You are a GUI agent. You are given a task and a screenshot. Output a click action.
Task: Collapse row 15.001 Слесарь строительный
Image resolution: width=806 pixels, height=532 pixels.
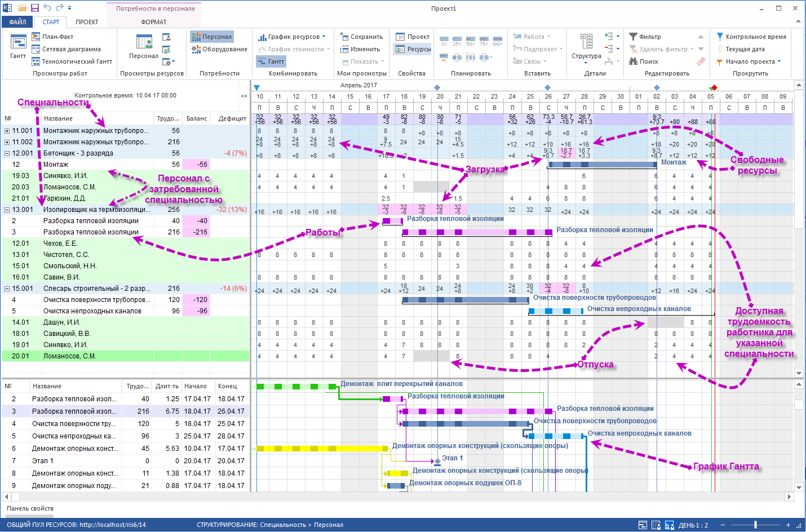coord(7,289)
